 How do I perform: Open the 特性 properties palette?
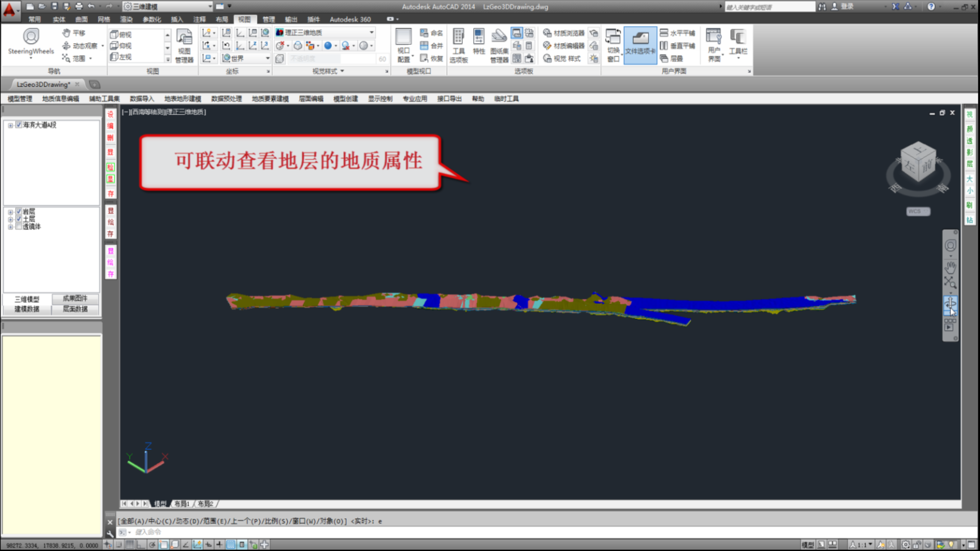point(479,42)
